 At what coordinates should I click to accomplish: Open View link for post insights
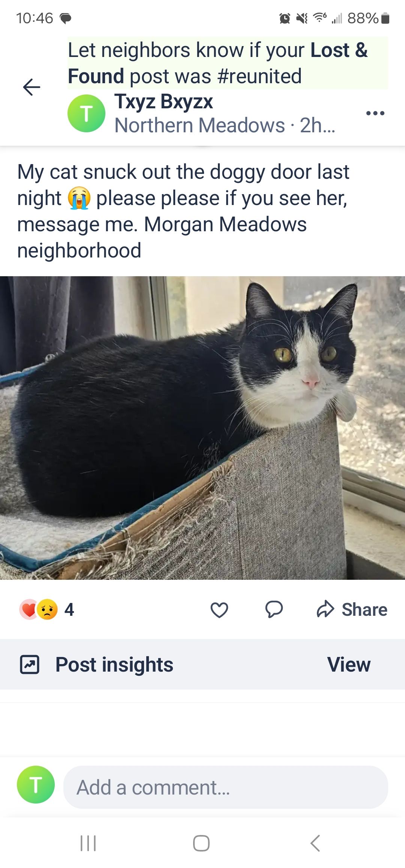[349, 664]
